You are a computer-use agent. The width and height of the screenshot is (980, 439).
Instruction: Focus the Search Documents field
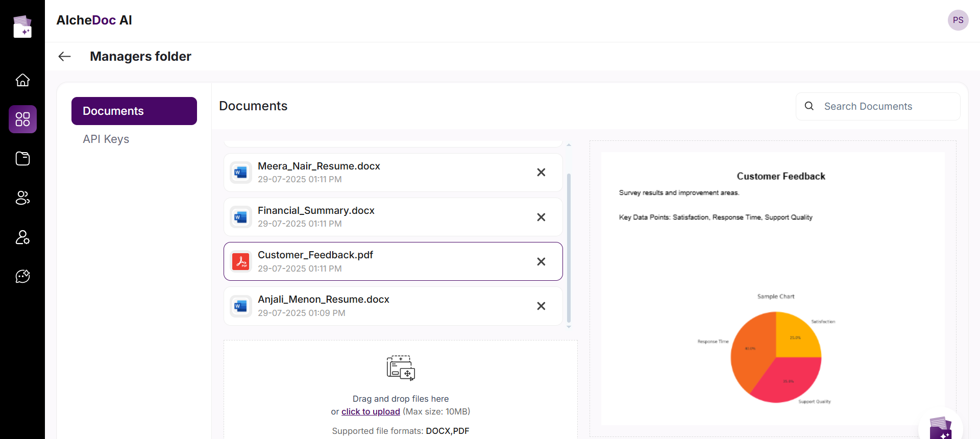[878, 106]
